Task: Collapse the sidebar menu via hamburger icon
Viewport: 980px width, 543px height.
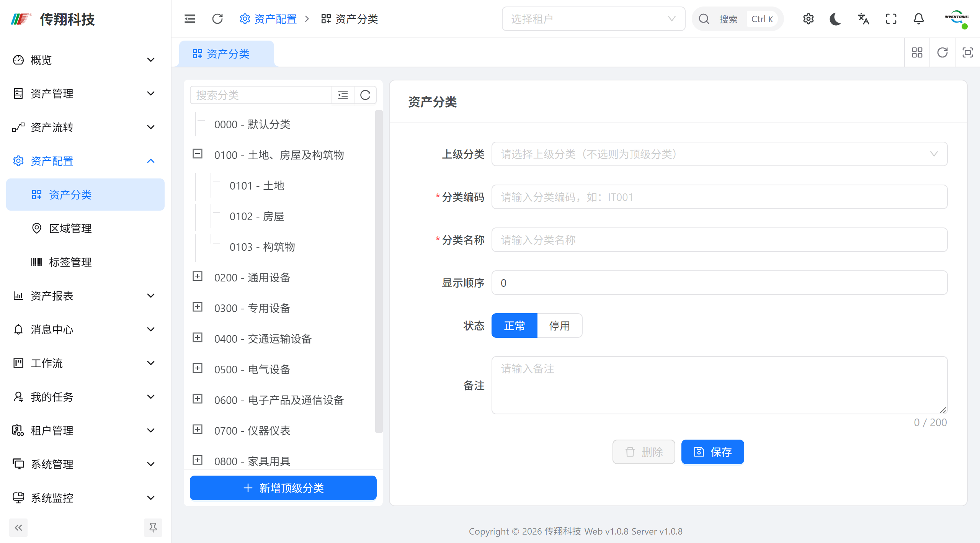Action: pos(190,19)
